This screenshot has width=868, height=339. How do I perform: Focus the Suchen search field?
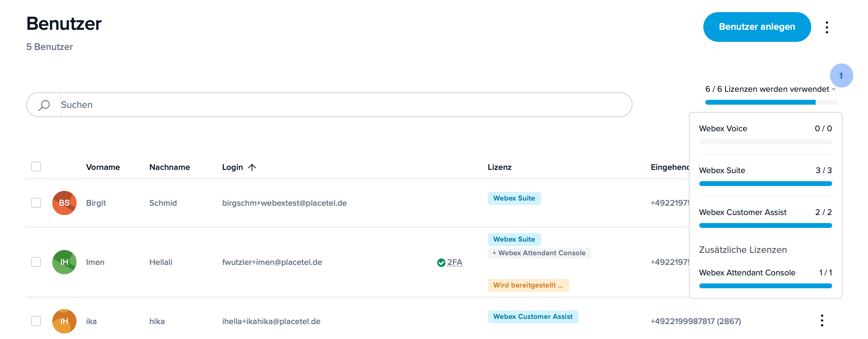(x=329, y=105)
